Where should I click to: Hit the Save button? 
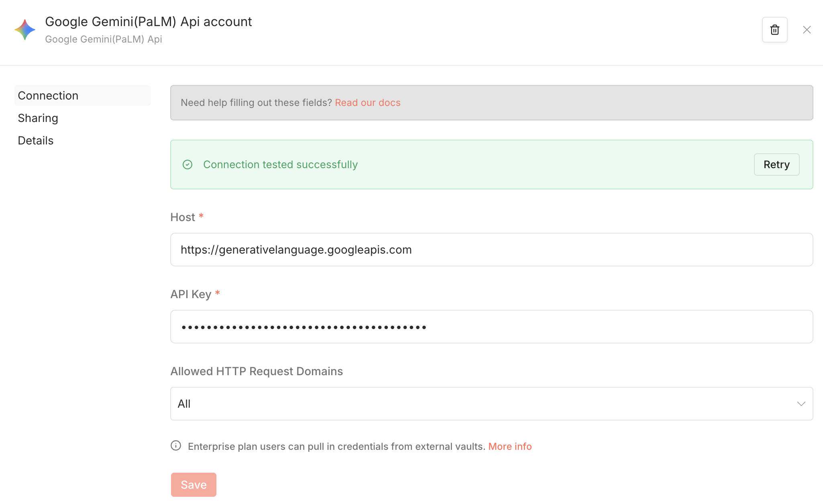point(194,485)
